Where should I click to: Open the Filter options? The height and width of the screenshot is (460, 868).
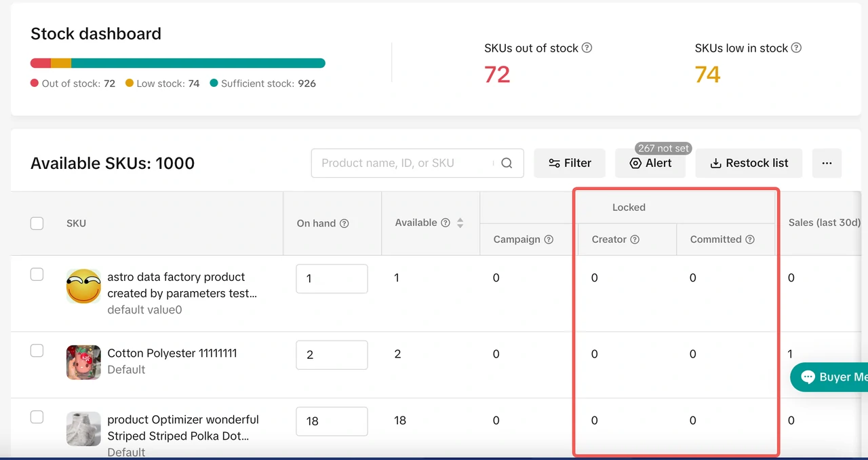coord(570,163)
